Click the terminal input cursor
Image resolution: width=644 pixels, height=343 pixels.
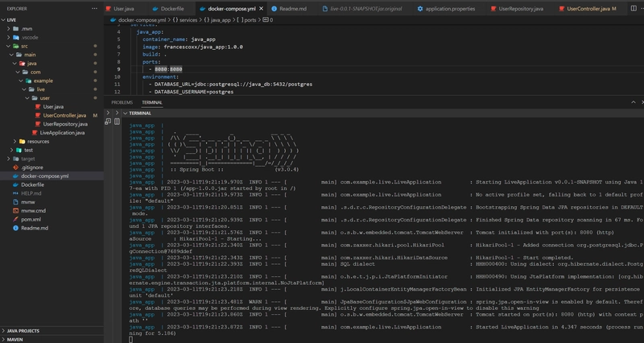click(131, 339)
